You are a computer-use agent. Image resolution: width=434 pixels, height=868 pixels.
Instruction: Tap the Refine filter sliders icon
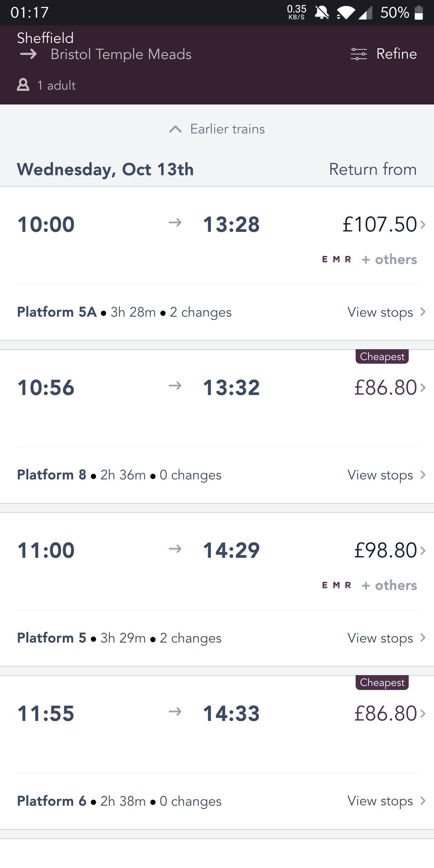(358, 54)
